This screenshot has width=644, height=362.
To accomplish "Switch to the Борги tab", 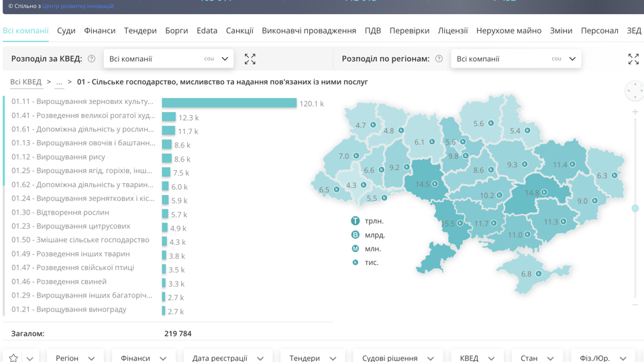I will pos(176,31).
